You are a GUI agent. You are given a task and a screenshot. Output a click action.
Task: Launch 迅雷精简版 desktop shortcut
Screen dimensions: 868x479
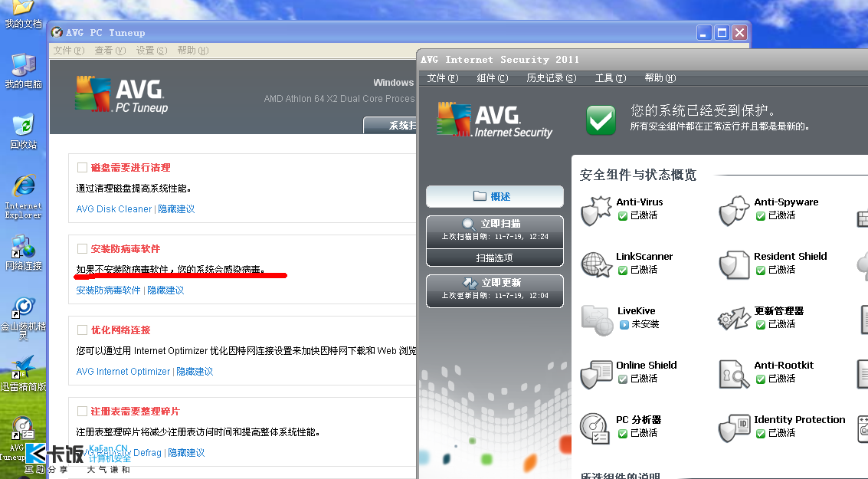[x=23, y=374]
